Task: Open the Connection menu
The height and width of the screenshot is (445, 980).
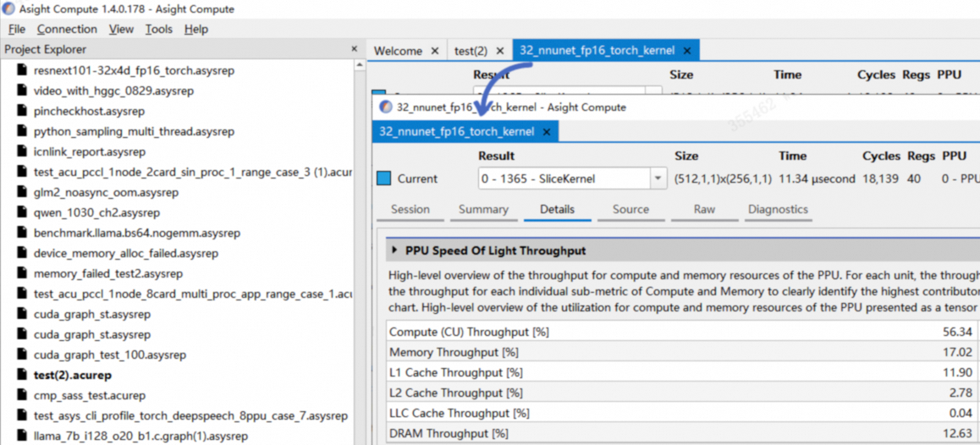Action: (x=67, y=30)
